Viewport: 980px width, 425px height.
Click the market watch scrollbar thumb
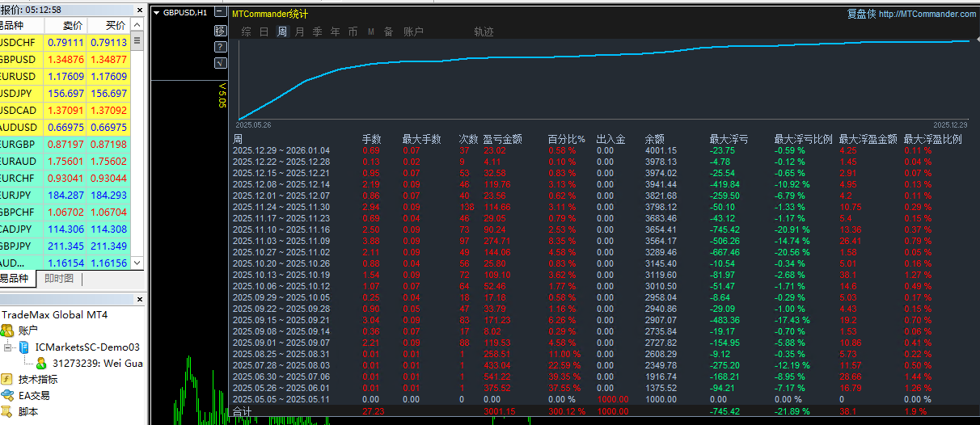[137, 40]
